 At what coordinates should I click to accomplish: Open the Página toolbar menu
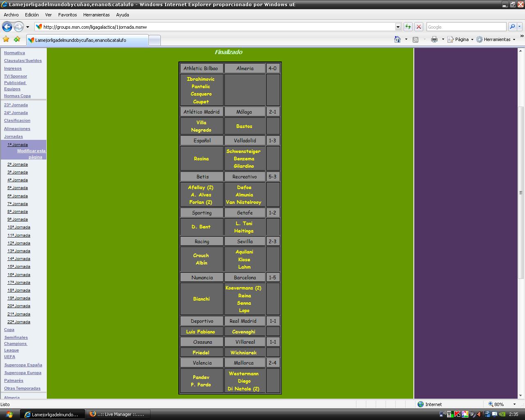460,39
